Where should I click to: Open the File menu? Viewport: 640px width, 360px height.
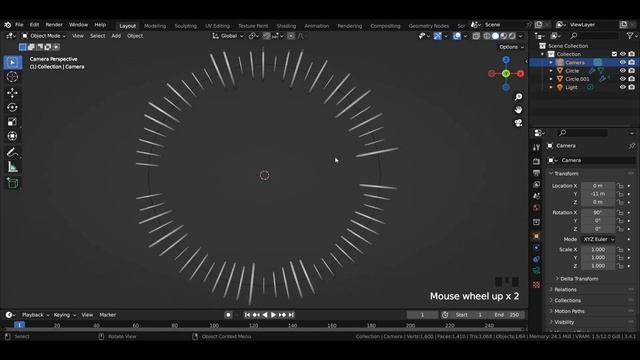coord(19,25)
